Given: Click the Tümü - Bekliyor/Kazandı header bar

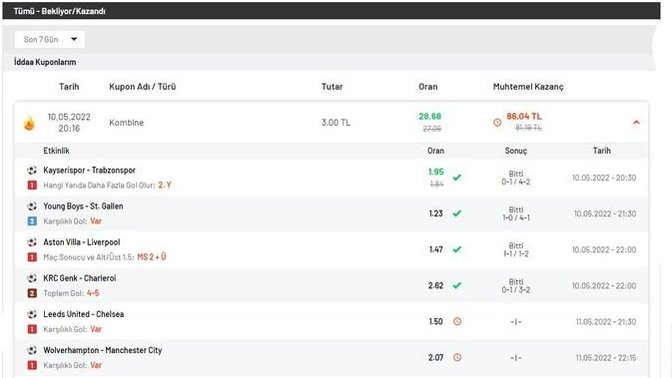Looking at the screenshot, I should (x=331, y=11).
